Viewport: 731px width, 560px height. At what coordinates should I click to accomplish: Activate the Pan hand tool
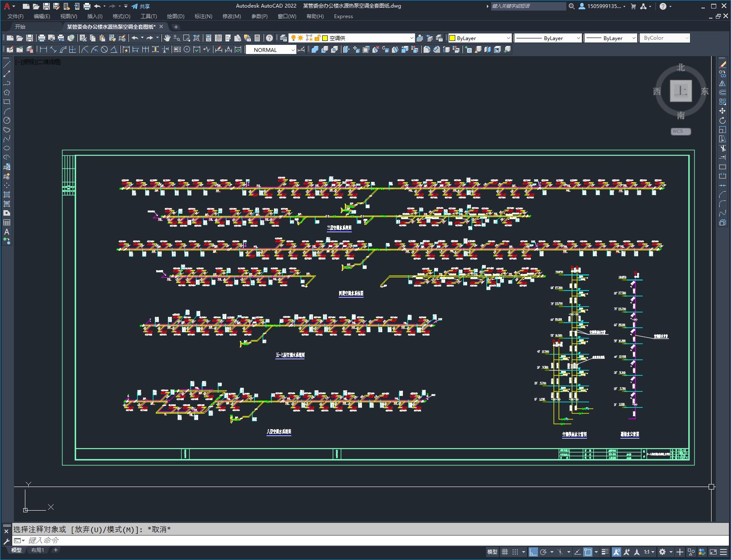(167, 38)
